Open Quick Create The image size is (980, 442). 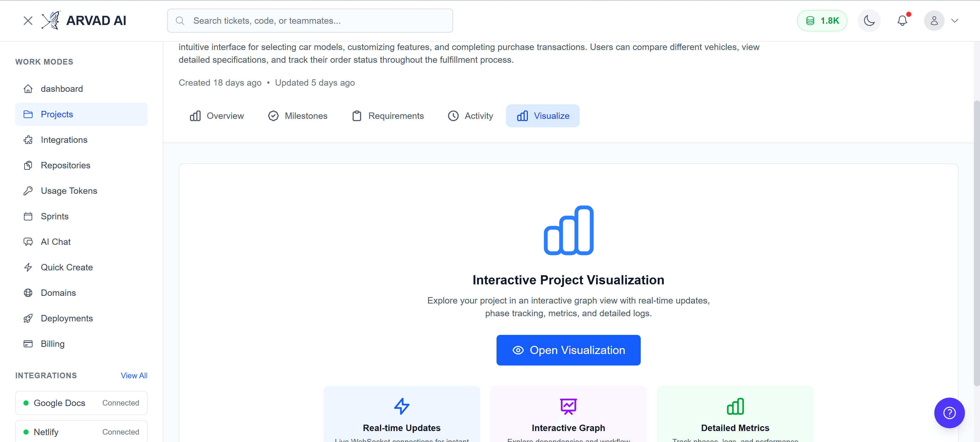[67, 267]
